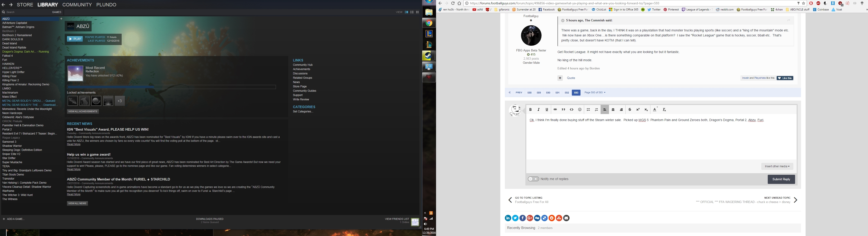Submit the forum reply
The image size is (868, 236).
click(781, 179)
